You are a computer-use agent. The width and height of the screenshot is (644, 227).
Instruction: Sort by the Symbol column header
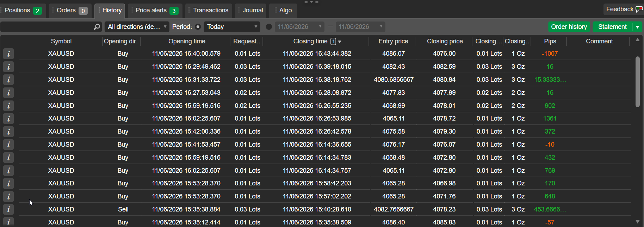pos(61,41)
